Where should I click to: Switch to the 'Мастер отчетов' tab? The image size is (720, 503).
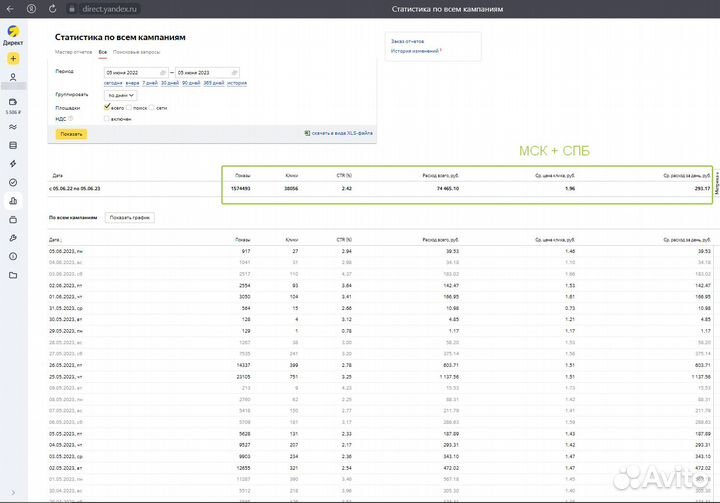[x=73, y=51]
